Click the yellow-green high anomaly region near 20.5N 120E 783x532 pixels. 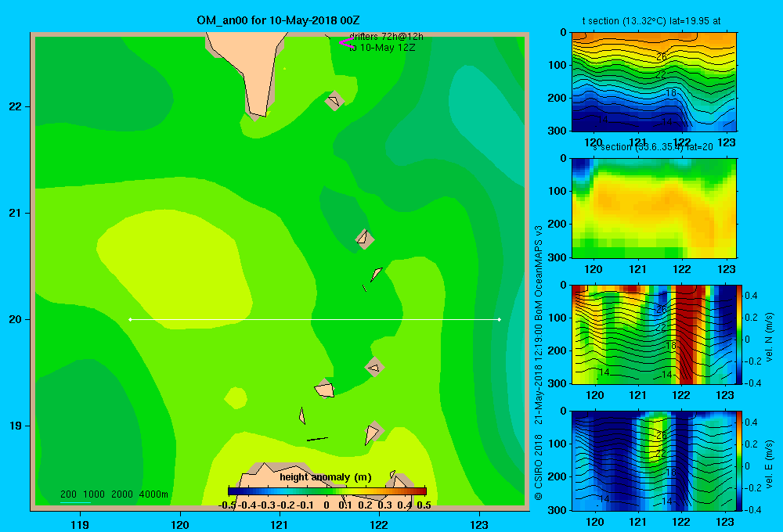click(x=175, y=269)
